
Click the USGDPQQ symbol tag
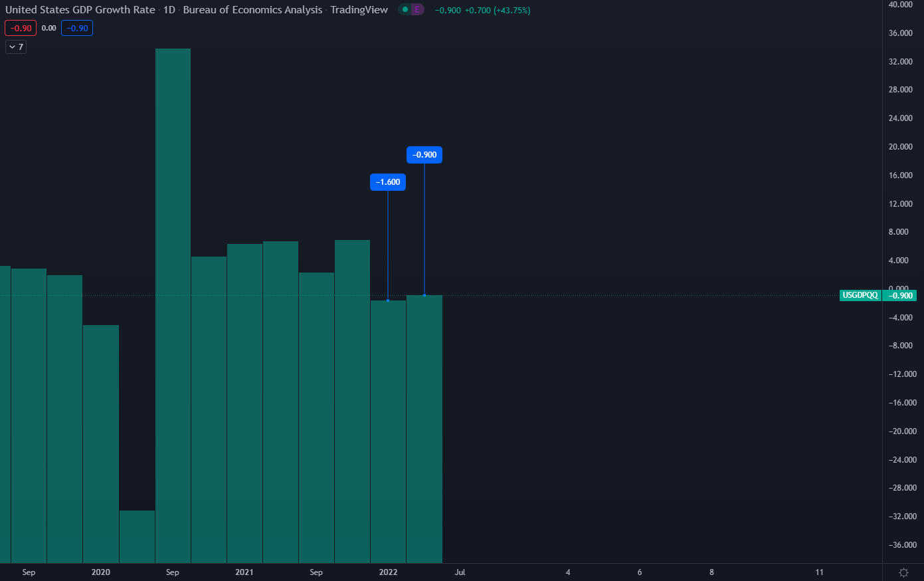click(x=860, y=295)
